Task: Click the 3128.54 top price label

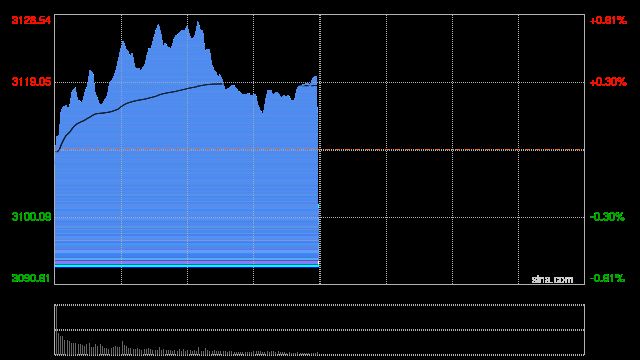Action: [x=31, y=20]
